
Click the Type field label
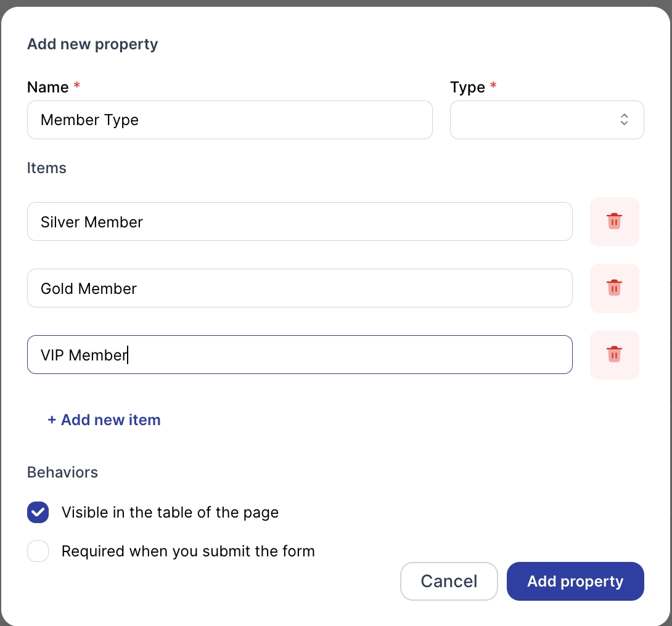click(467, 87)
